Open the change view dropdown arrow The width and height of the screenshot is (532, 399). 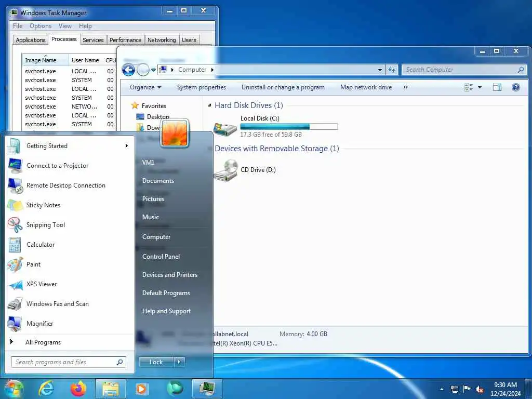pos(480,87)
